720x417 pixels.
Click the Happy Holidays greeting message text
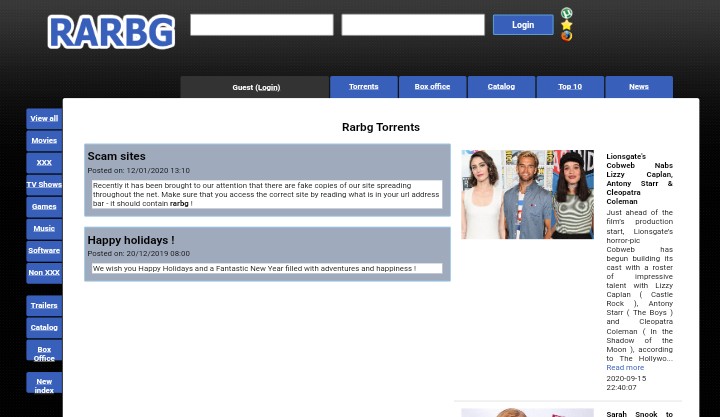click(267, 268)
